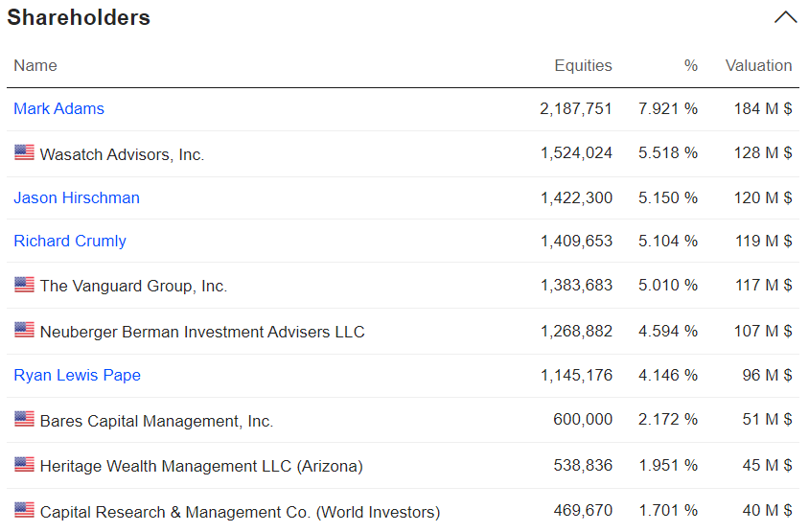Open Mark Adams shareholder profile link
This screenshot has width=809, height=532.
(x=58, y=109)
